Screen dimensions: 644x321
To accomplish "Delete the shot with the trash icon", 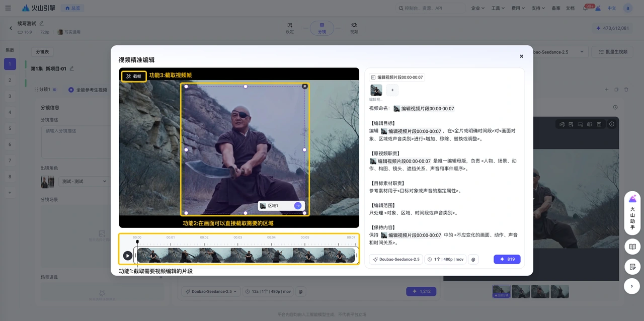I will click(626, 90).
